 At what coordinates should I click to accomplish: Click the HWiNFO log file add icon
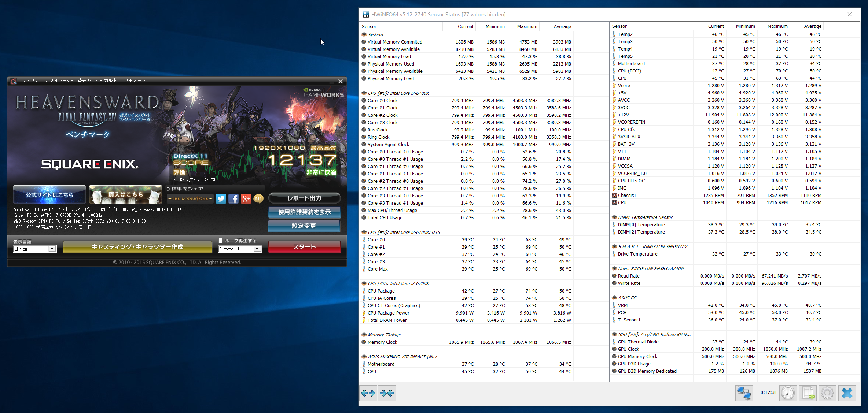click(x=808, y=393)
